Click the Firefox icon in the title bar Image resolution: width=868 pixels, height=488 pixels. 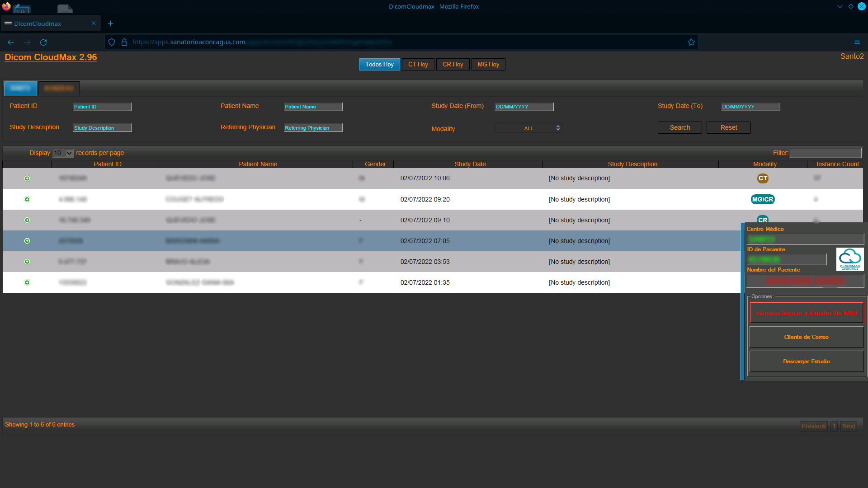point(6,6)
